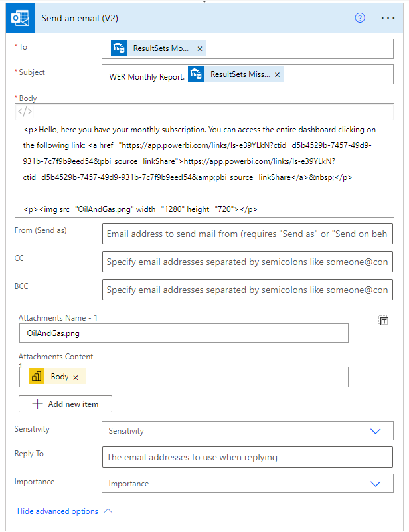409x532 pixels.
Task: Click the Attachments Name - 1 label
Action: click(x=58, y=318)
